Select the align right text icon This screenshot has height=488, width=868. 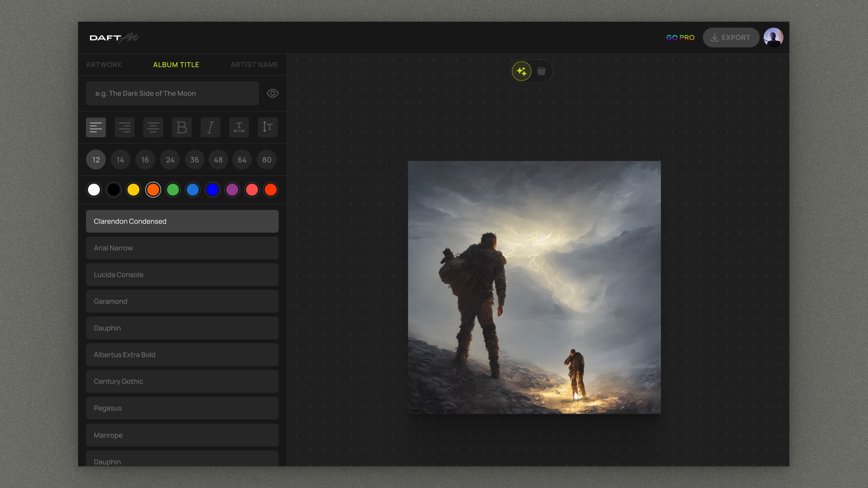[124, 127]
